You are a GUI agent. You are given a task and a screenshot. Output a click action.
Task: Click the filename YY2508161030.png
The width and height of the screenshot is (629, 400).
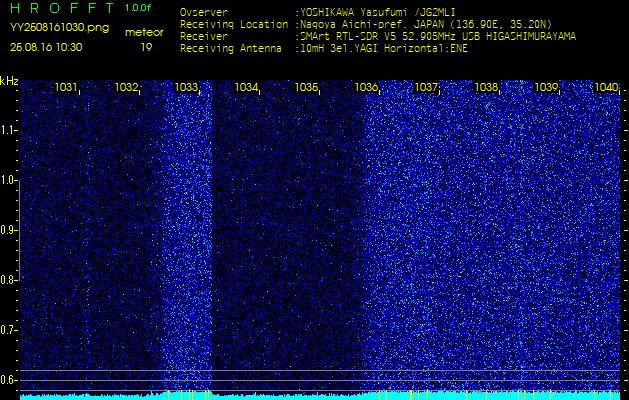59,28
